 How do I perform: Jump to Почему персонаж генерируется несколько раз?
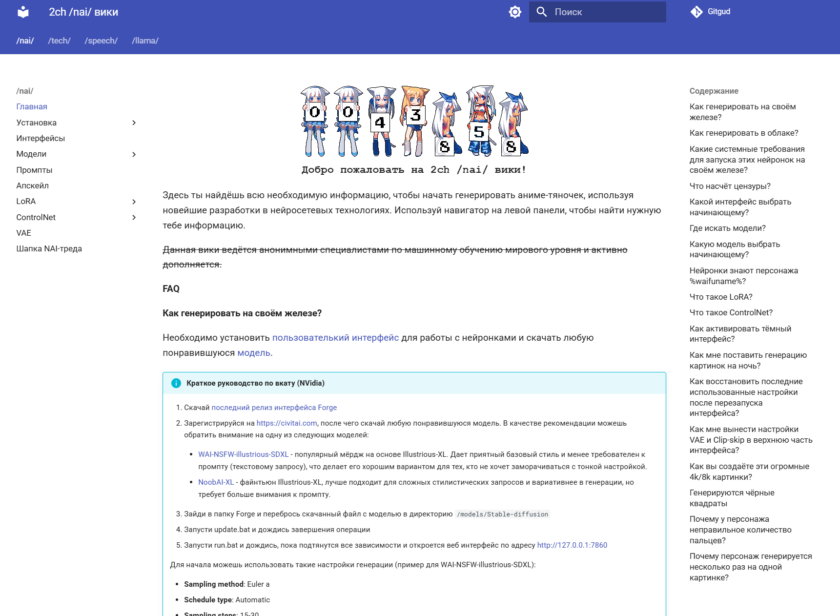(x=751, y=567)
